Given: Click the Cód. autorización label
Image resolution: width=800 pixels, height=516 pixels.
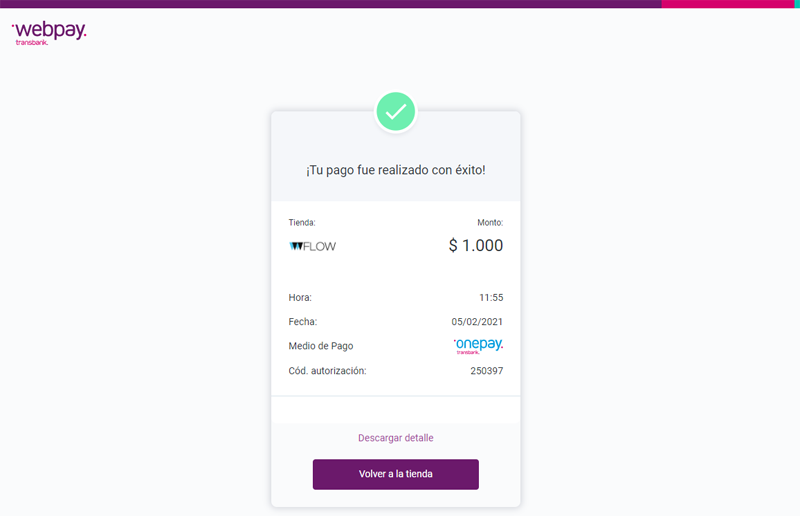Looking at the screenshot, I should click(x=328, y=371).
